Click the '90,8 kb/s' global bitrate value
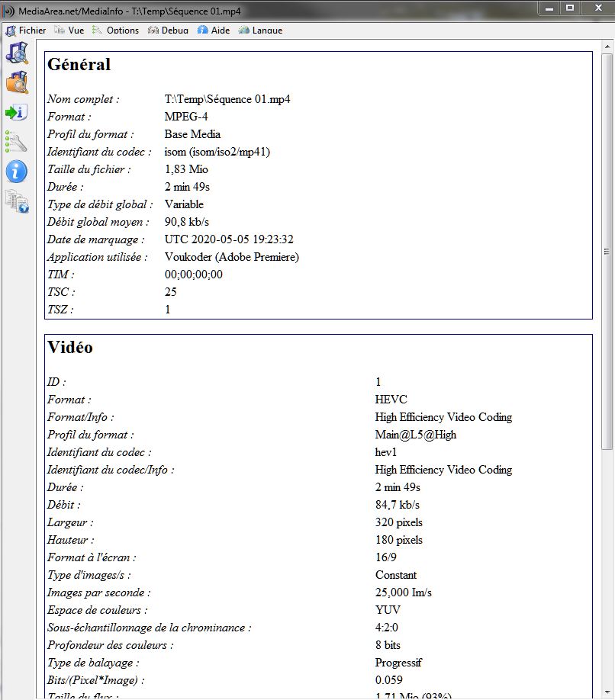The height and width of the screenshot is (700, 615). tap(187, 222)
